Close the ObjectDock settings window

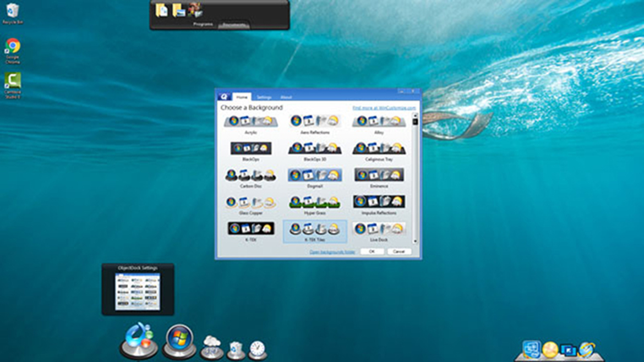click(413, 91)
